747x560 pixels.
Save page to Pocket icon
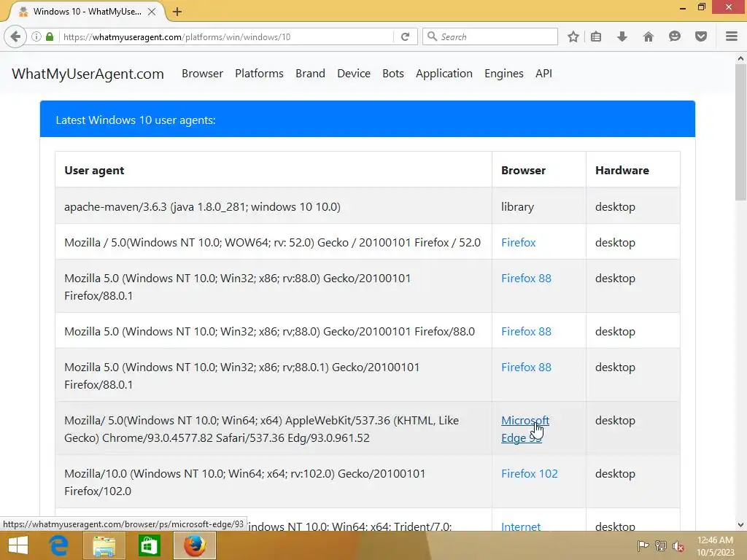click(x=700, y=36)
